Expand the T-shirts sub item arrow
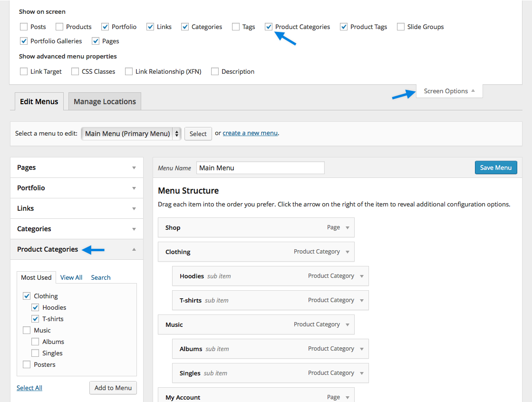This screenshot has height=402, width=532. point(362,301)
